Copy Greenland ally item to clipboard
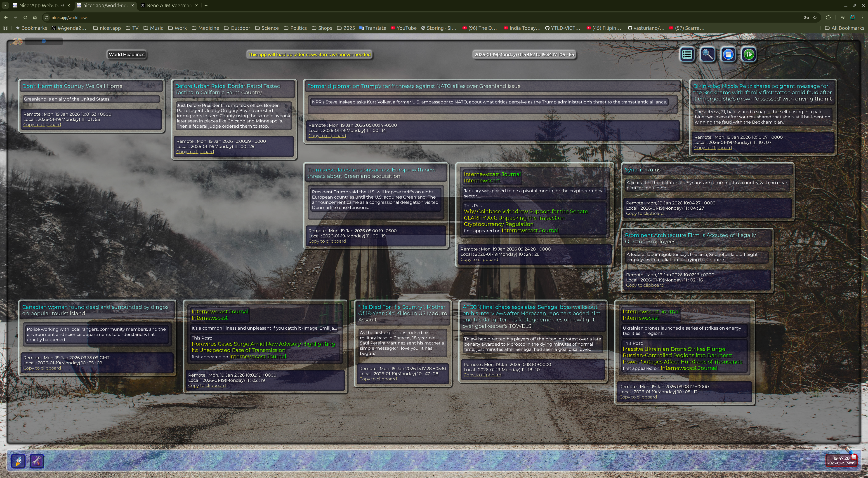 42,125
